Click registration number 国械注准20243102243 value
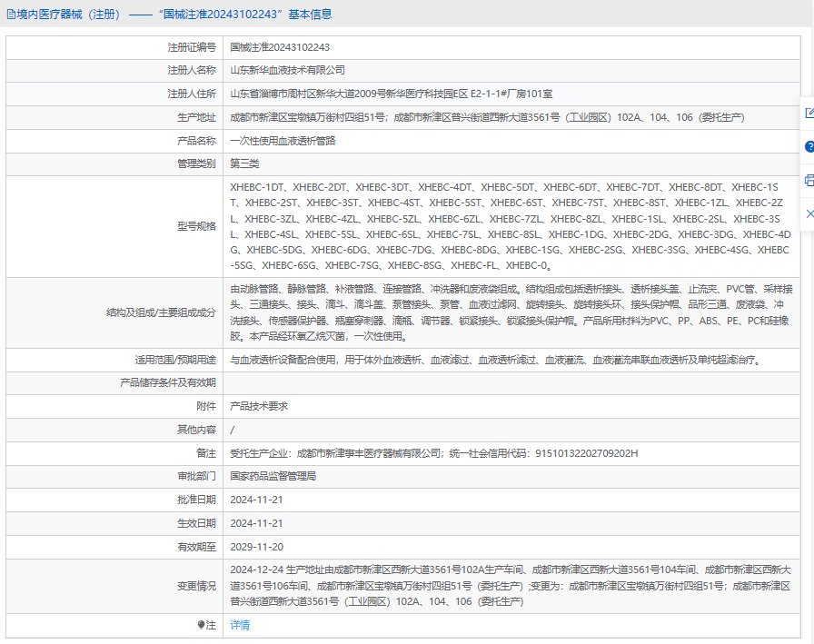Screen dimensions: 814x644 280,46
